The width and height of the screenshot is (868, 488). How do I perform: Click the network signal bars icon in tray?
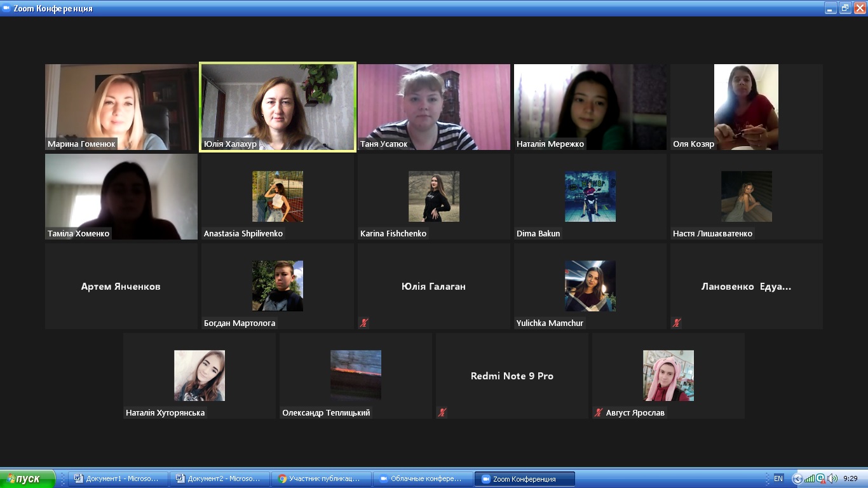point(809,478)
